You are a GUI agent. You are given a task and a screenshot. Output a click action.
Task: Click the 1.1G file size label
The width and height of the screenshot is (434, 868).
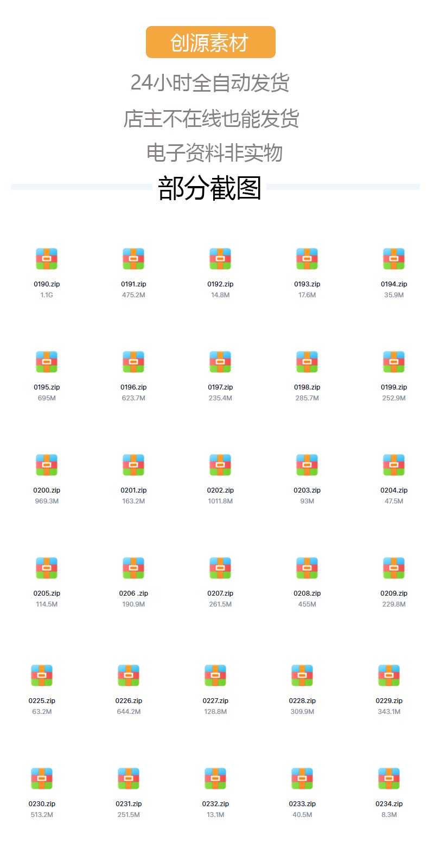point(47,295)
